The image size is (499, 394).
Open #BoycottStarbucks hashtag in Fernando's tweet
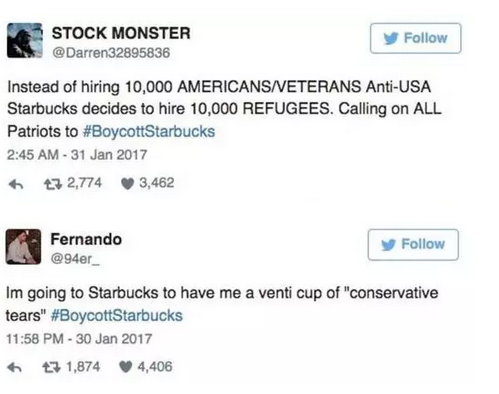tap(117, 315)
